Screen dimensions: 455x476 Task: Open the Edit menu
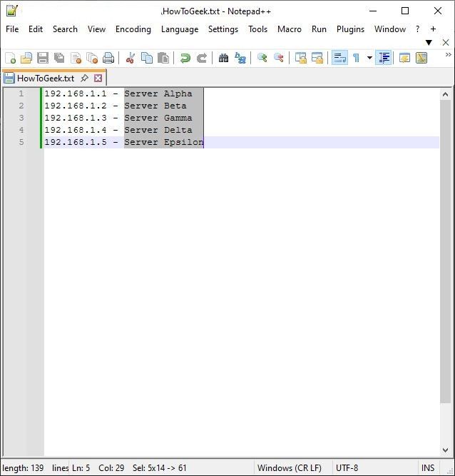click(x=36, y=29)
